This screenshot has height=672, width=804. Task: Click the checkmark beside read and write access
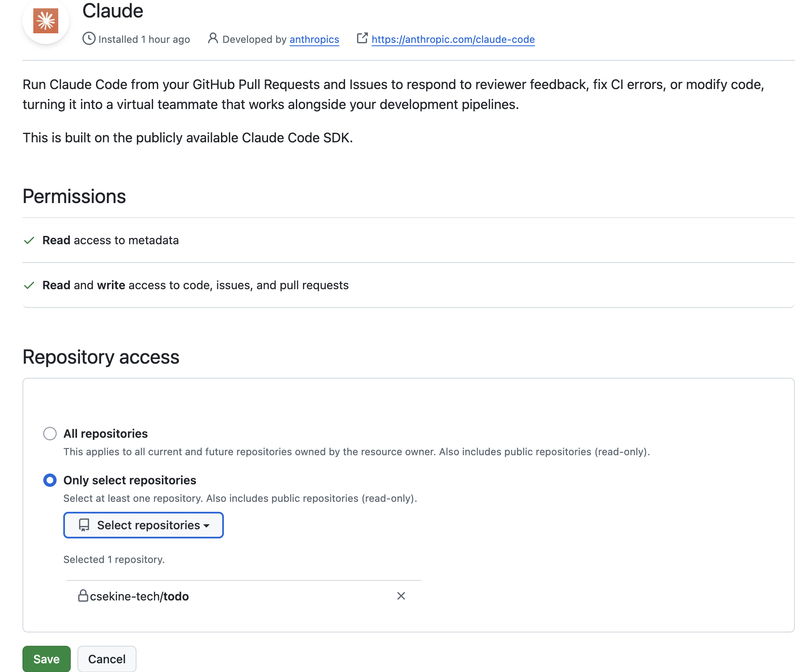click(29, 285)
